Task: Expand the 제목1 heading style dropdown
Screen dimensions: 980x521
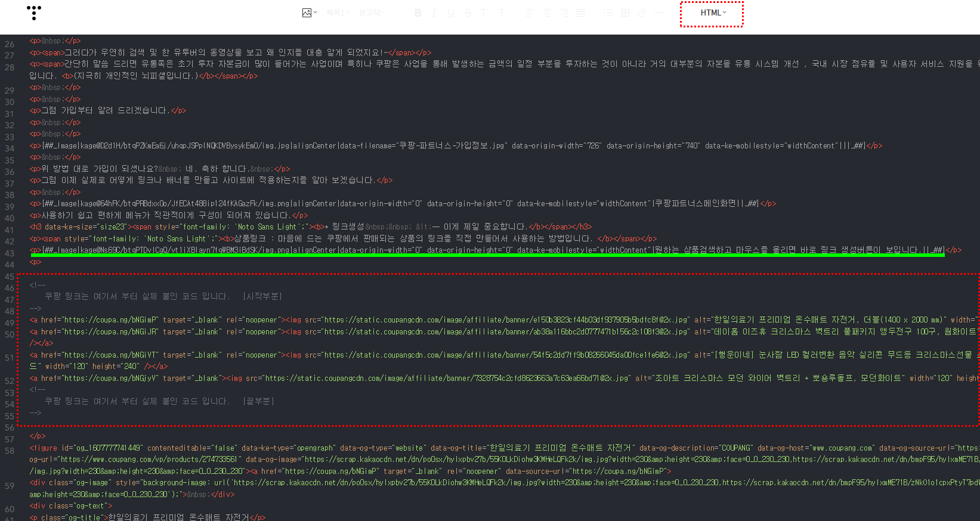Action: 337,13
